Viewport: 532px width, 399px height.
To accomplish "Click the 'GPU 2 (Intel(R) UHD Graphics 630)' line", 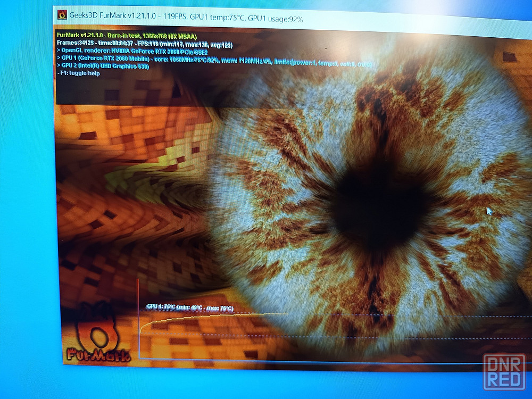I will click(103, 66).
